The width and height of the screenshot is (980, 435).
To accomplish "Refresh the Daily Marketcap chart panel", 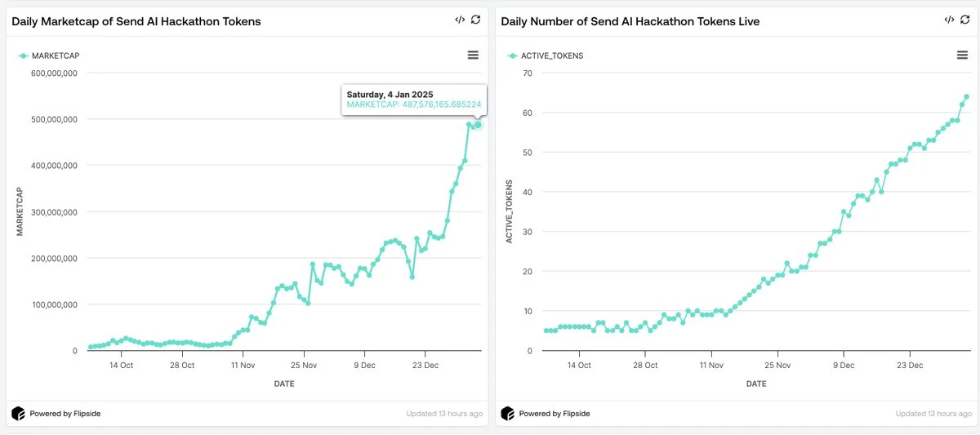I will 475,20.
